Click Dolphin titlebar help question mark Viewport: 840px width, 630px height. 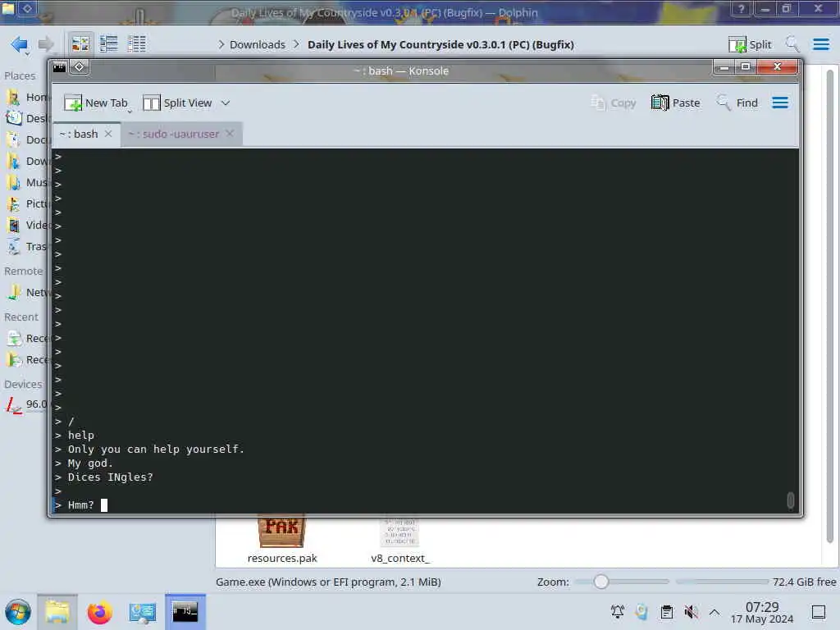tap(741, 9)
